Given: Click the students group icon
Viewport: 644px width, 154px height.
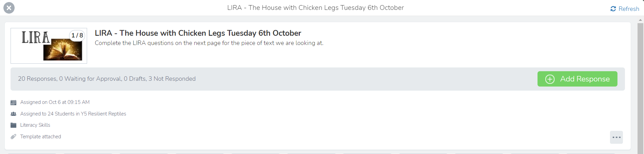Looking at the screenshot, I should 14,114.
